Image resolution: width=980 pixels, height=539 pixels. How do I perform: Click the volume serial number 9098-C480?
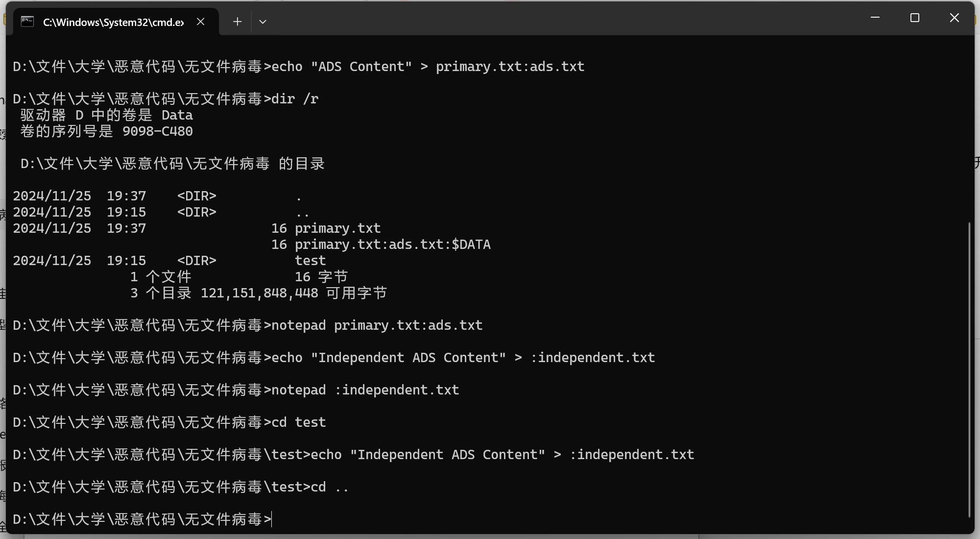[158, 131]
